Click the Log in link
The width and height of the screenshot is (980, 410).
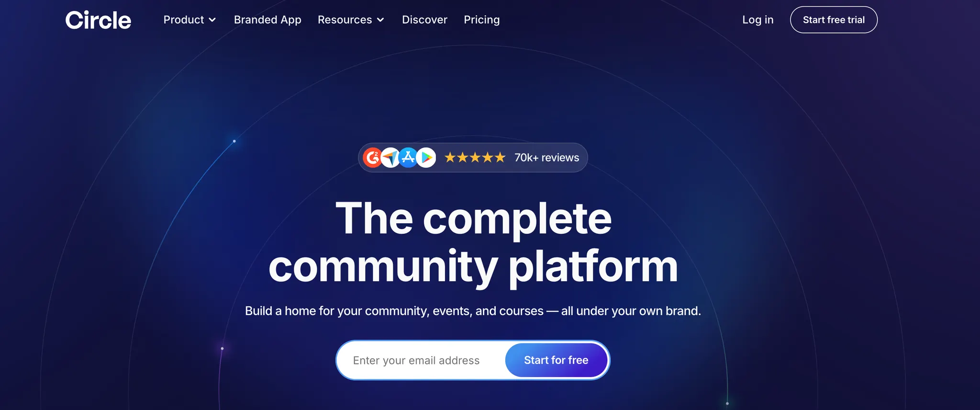tap(758, 20)
